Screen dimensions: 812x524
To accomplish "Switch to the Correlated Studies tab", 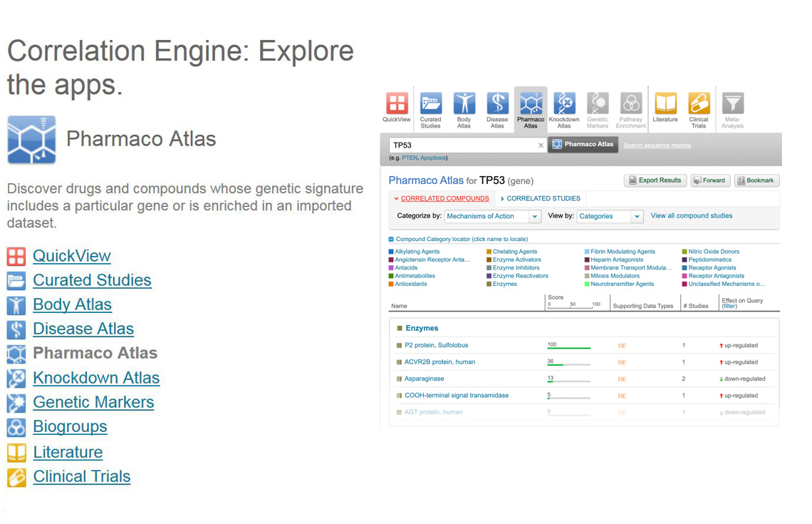I will pyautogui.click(x=543, y=199).
